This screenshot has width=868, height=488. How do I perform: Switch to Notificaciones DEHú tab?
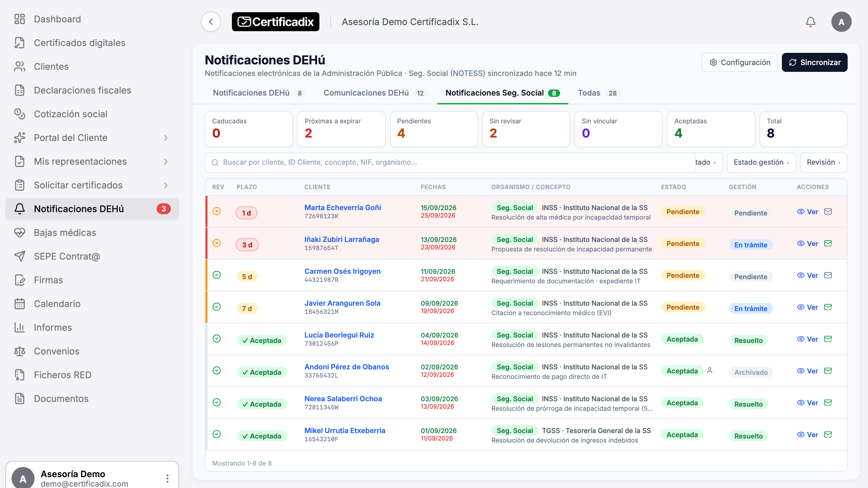(259, 93)
